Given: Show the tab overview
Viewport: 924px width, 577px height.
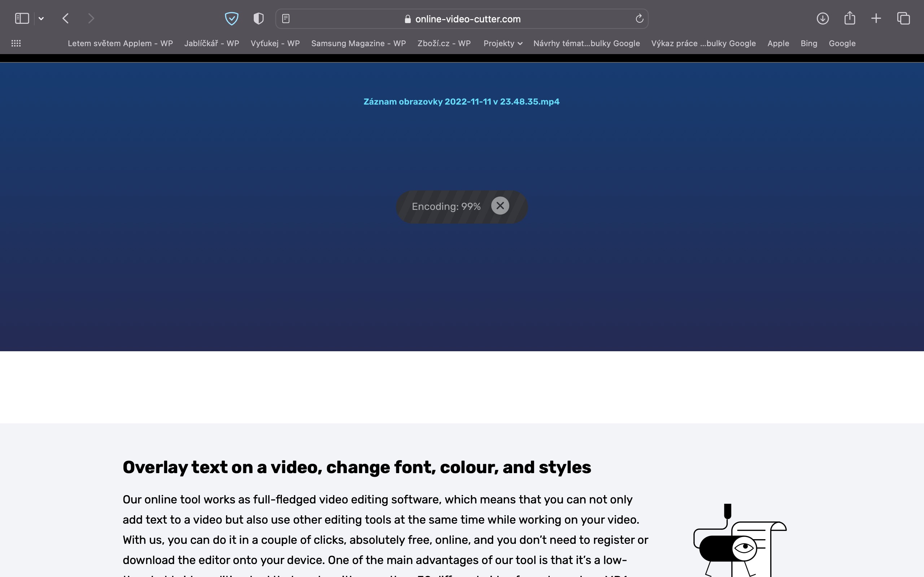Looking at the screenshot, I should 903,18.
